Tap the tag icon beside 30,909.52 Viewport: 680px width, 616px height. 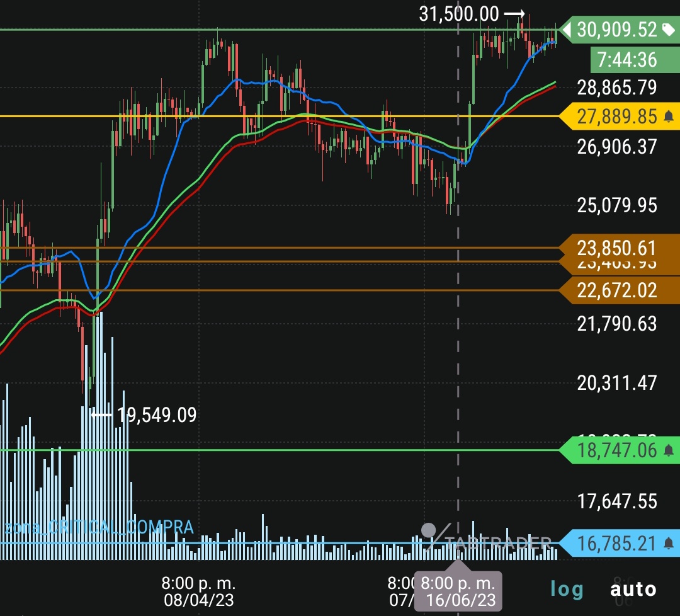668,30
